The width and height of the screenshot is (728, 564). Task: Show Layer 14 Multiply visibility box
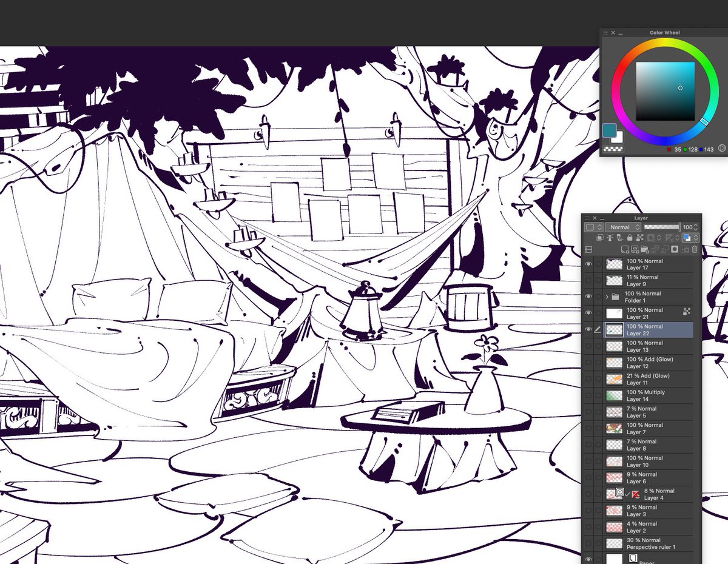click(x=588, y=395)
